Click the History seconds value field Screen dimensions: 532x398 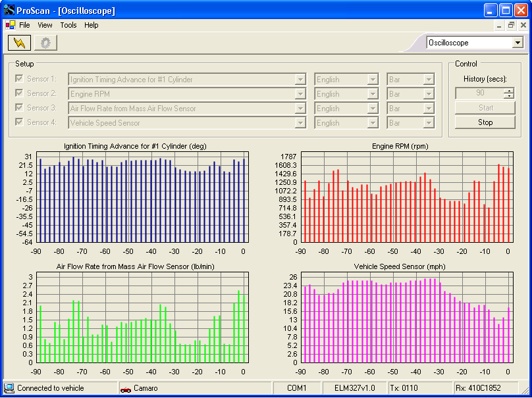pyautogui.click(x=479, y=93)
